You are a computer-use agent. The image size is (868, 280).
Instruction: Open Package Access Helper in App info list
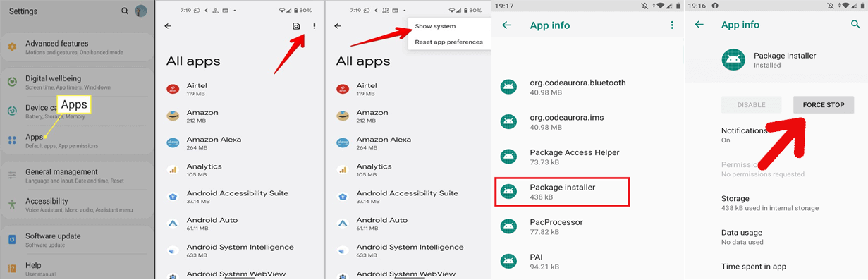coord(587,157)
